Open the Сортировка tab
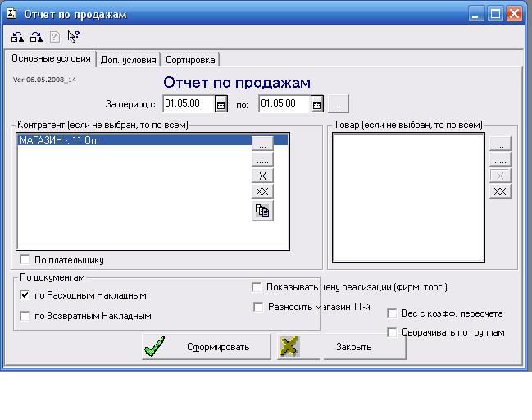The height and width of the screenshot is (420, 532). pyautogui.click(x=190, y=60)
